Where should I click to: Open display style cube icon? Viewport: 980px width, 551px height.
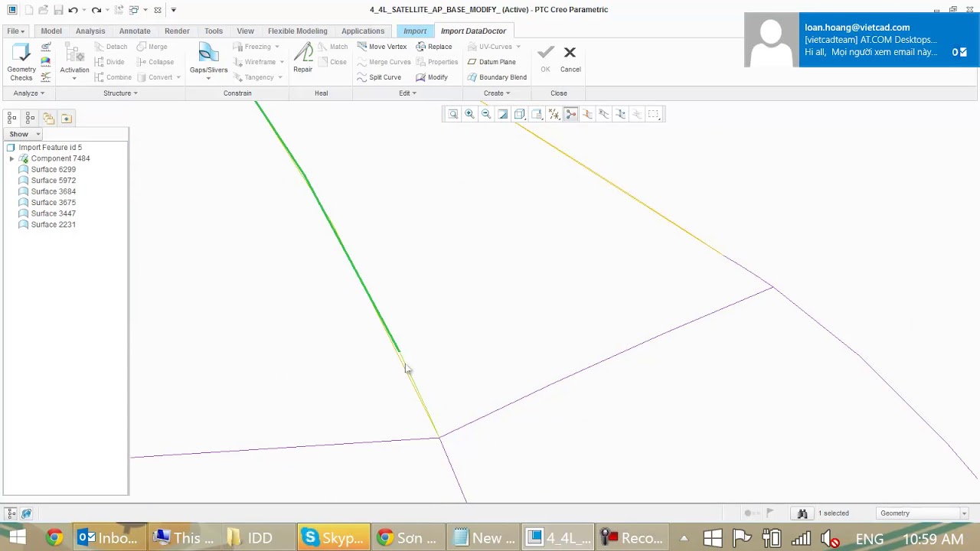click(x=520, y=114)
